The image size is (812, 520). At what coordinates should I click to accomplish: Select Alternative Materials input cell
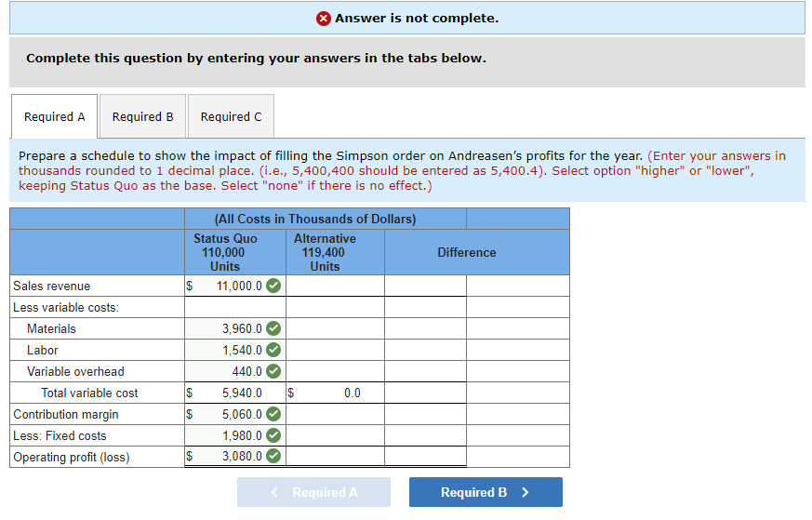point(335,328)
